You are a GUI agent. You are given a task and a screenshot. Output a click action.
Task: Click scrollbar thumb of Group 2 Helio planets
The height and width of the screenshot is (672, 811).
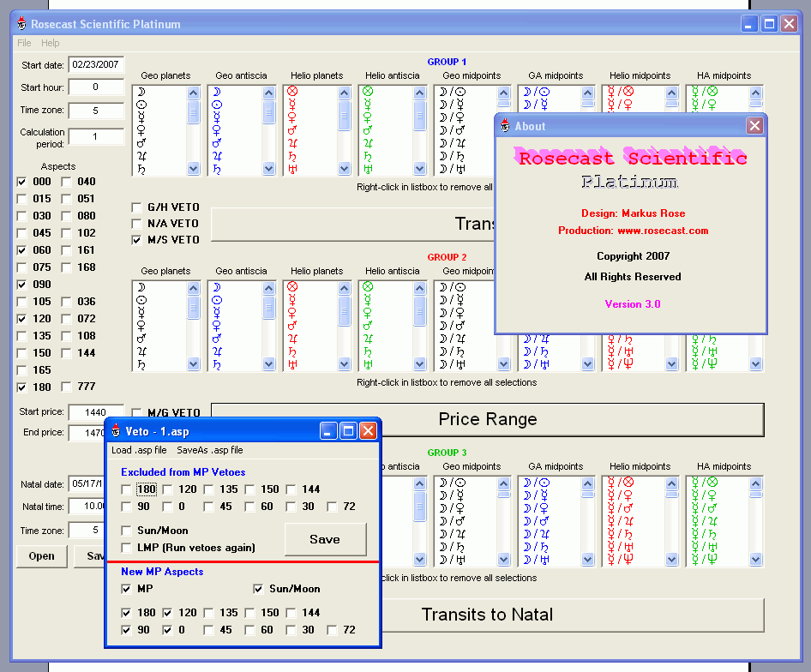pyautogui.click(x=345, y=311)
